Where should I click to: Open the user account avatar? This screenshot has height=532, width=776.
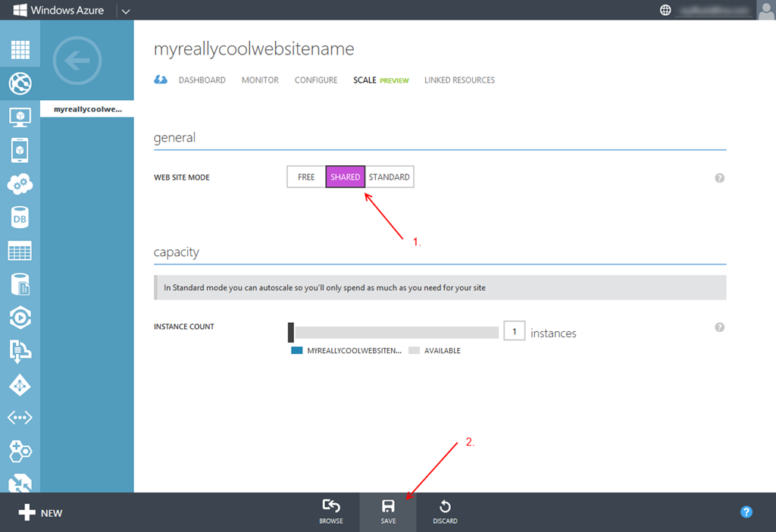(765, 10)
